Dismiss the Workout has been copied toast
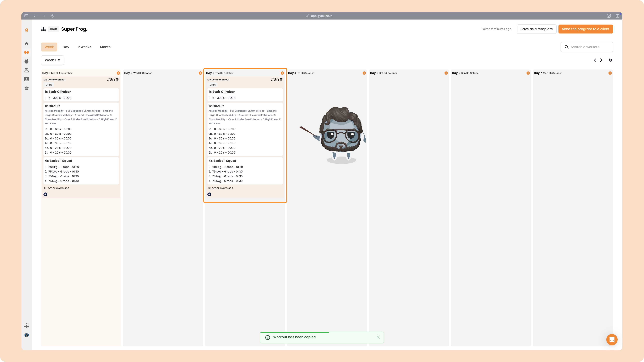Viewport: 644px width, 362px height. click(378, 337)
